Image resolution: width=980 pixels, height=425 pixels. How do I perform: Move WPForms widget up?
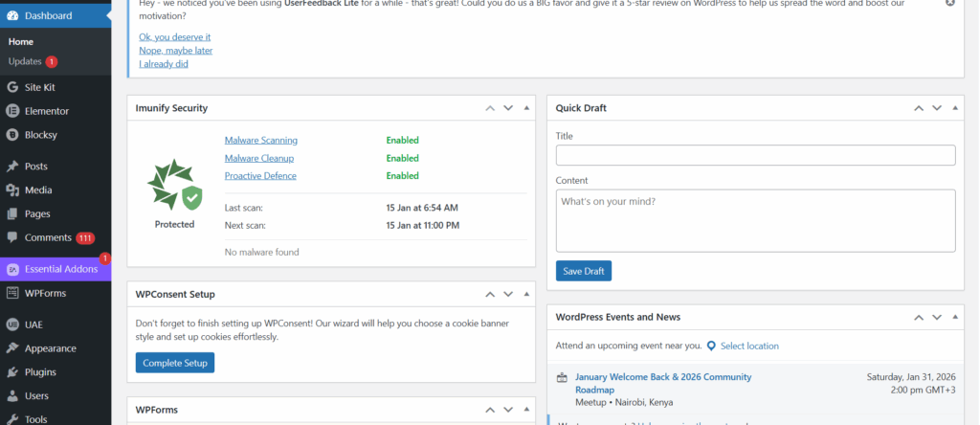click(490, 410)
